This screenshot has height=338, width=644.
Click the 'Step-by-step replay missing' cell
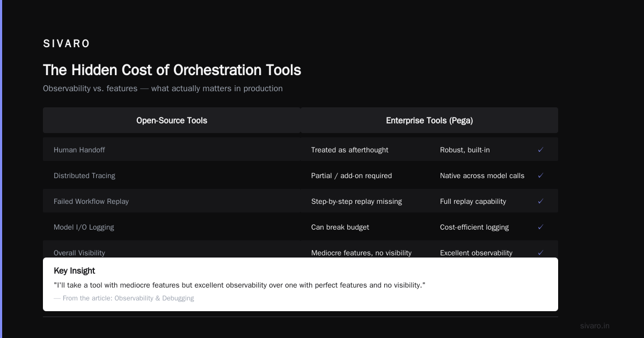click(x=356, y=201)
